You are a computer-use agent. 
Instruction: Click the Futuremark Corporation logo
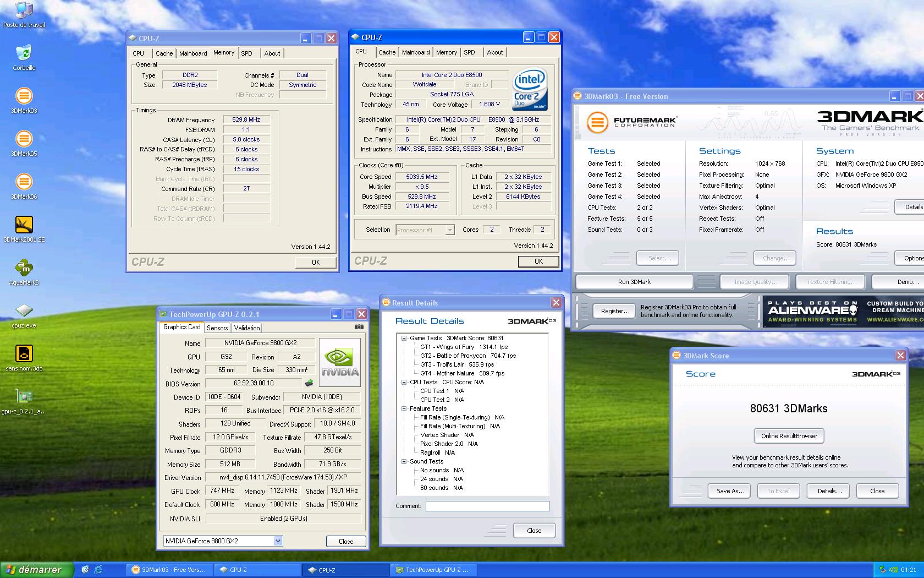click(x=631, y=122)
